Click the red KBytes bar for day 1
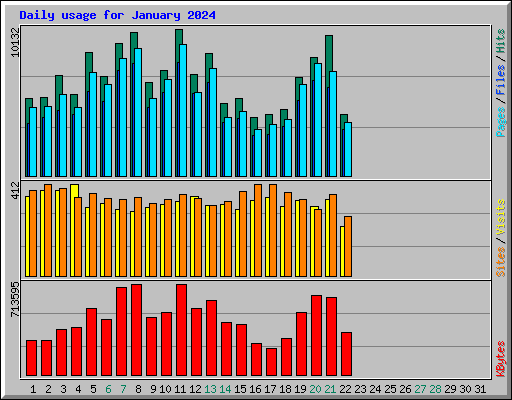512x400 pixels. (31, 358)
